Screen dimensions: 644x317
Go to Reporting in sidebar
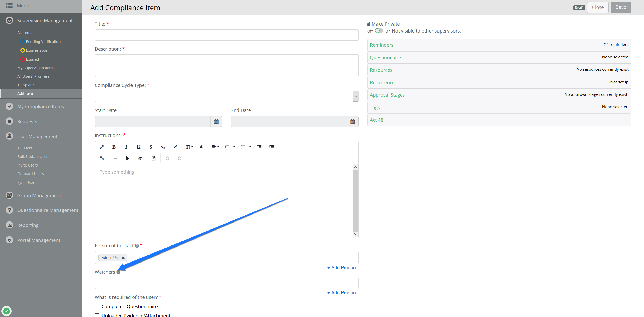[28, 225]
